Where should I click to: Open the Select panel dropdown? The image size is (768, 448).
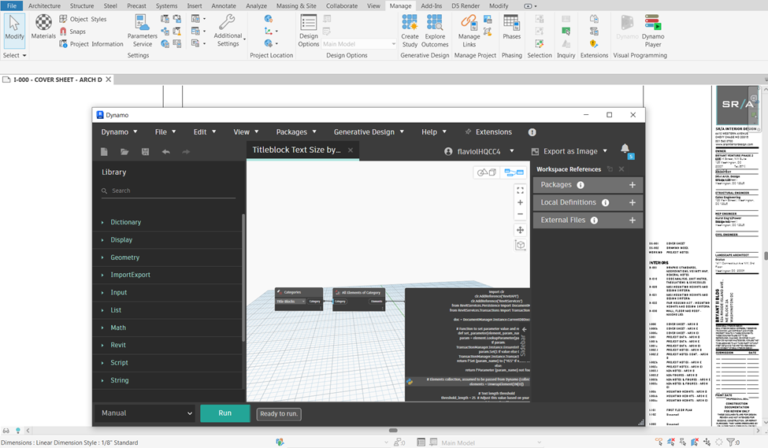14,55
